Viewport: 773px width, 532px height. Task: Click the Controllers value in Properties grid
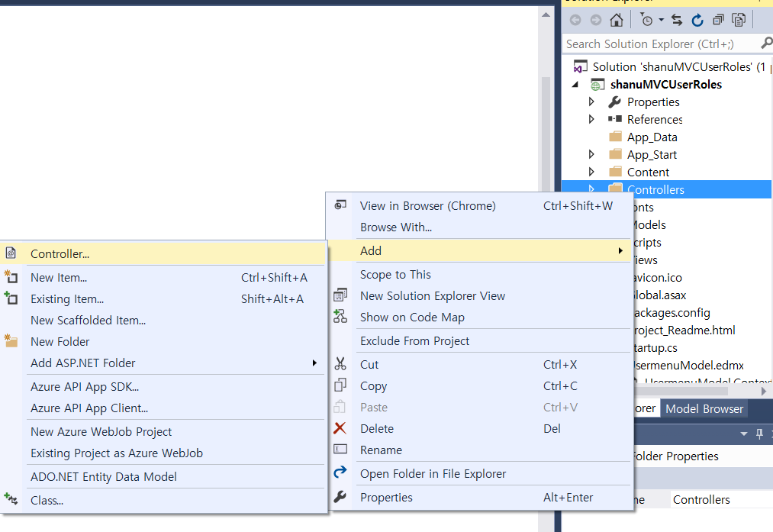point(701,499)
